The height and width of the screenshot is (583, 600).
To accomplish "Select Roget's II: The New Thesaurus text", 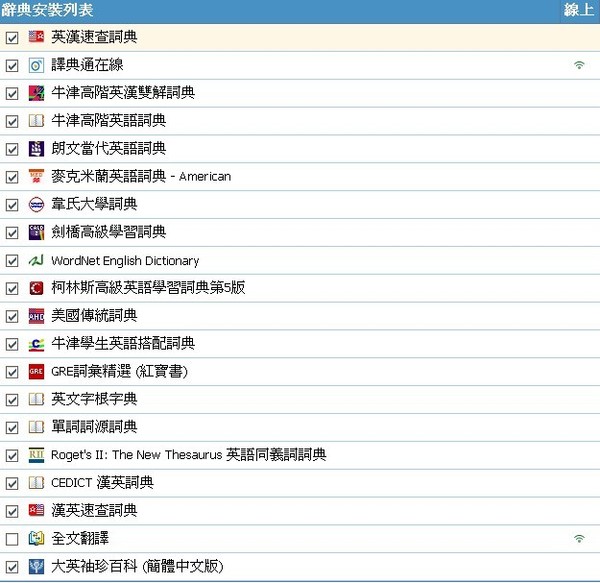I will (x=137, y=455).
